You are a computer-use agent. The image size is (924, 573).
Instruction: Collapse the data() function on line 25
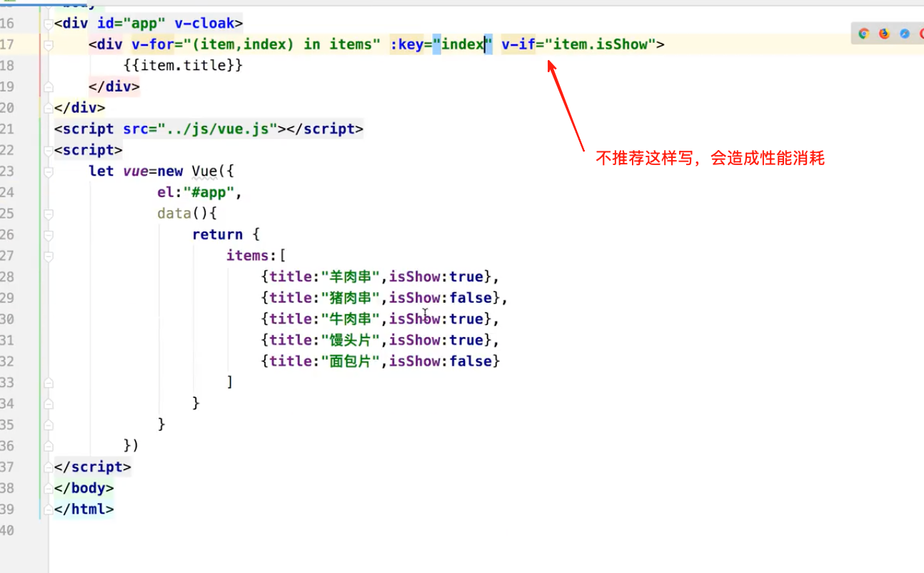click(x=48, y=214)
